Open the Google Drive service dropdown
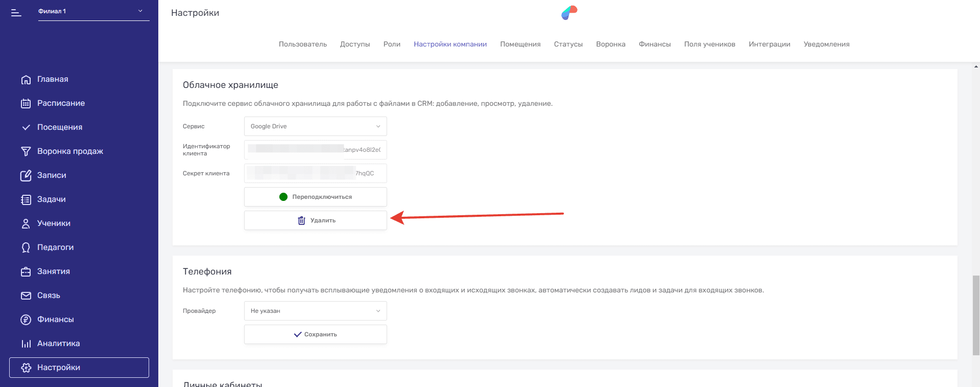 pyautogui.click(x=315, y=126)
